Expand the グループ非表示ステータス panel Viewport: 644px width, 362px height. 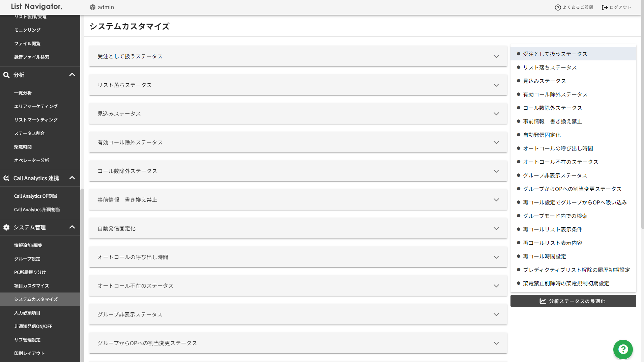(298, 314)
